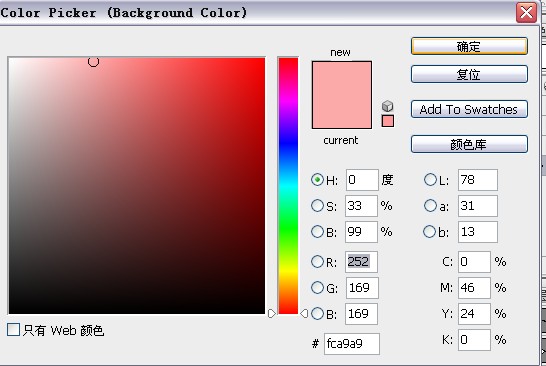Click the L field showing 78

tap(478, 180)
